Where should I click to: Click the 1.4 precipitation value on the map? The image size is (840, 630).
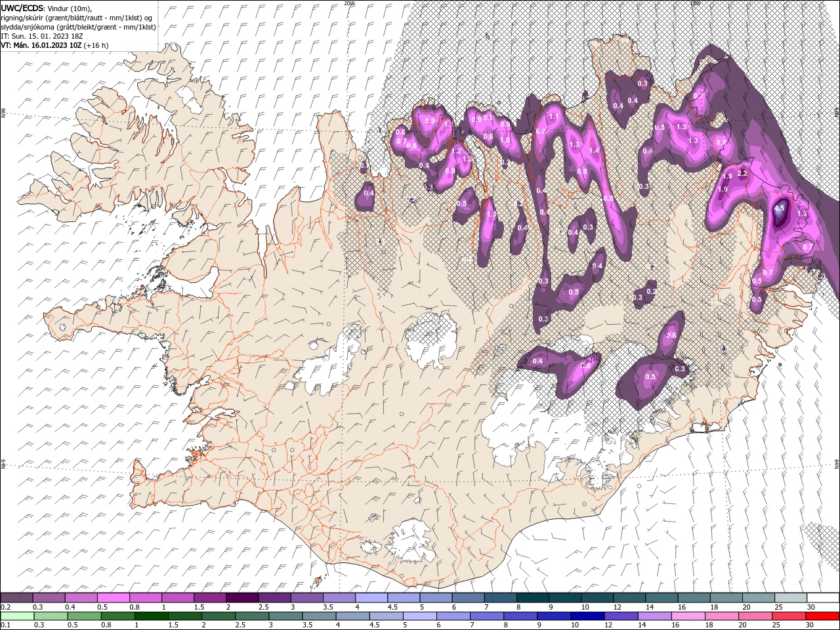tap(595, 150)
